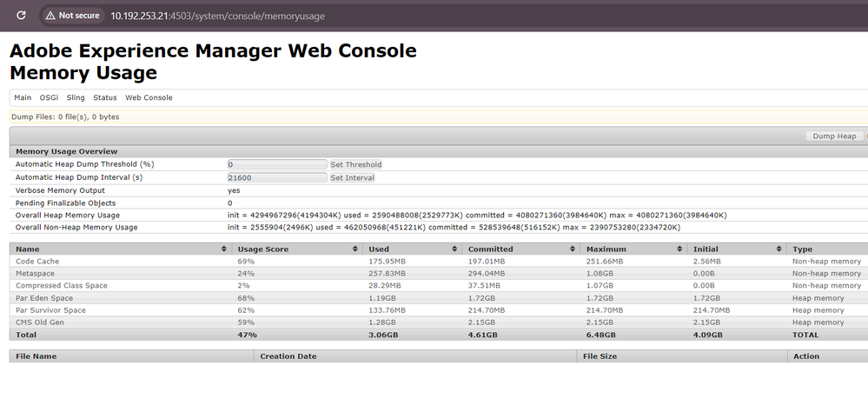Viewport: 868px width, 399px height.
Task: Open the Status menu
Action: [x=105, y=97]
